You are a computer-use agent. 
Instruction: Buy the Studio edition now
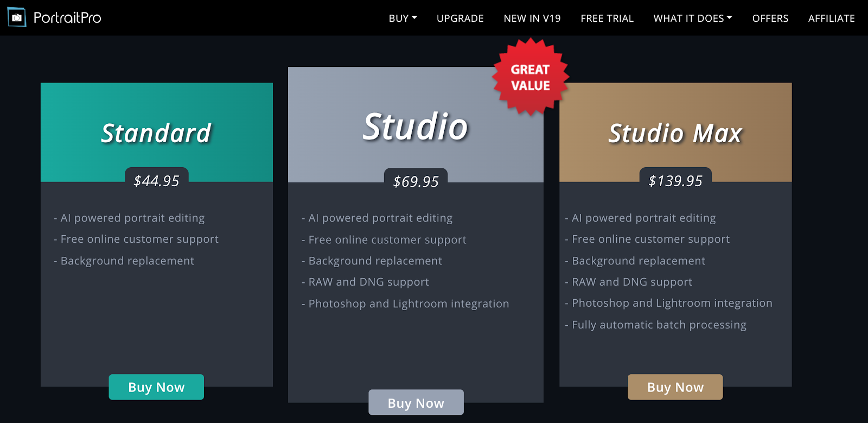[416, 403]
